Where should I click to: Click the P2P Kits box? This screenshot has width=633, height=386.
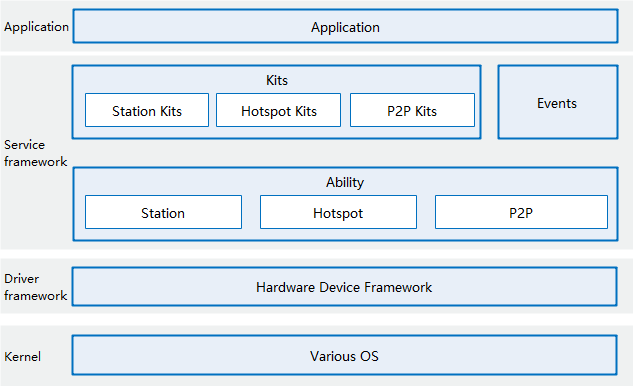tap(412, 110)
